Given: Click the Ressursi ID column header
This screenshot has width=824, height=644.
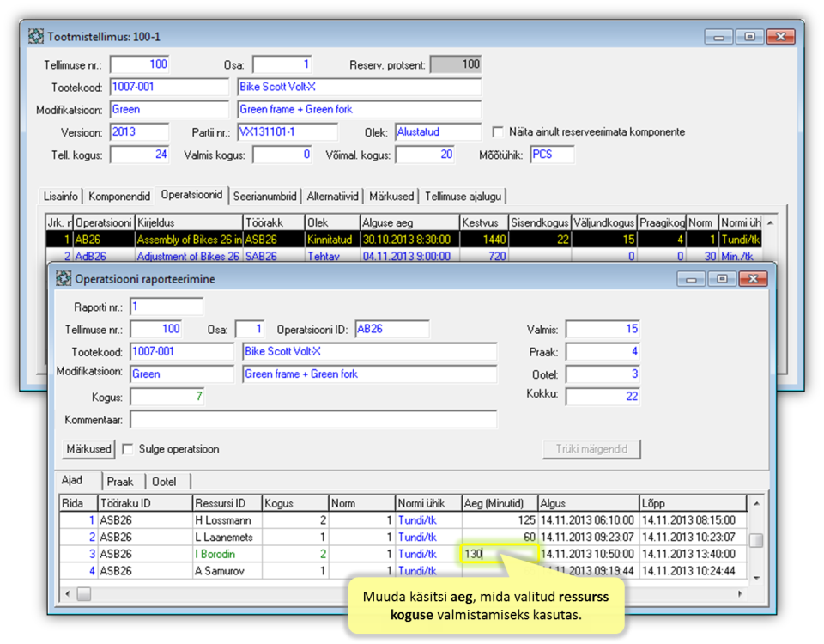Looking at the screenshot, I should [x=227, y=503].
